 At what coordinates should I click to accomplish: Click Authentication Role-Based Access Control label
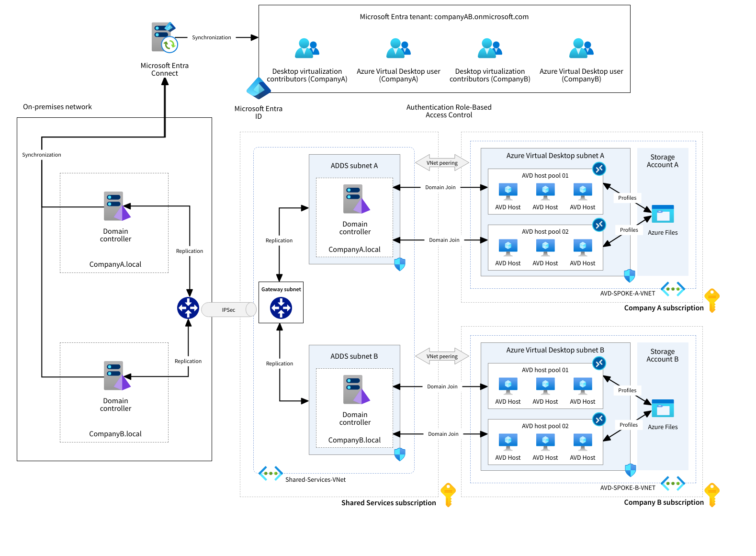pyautogui.click(x=449, y=111)
